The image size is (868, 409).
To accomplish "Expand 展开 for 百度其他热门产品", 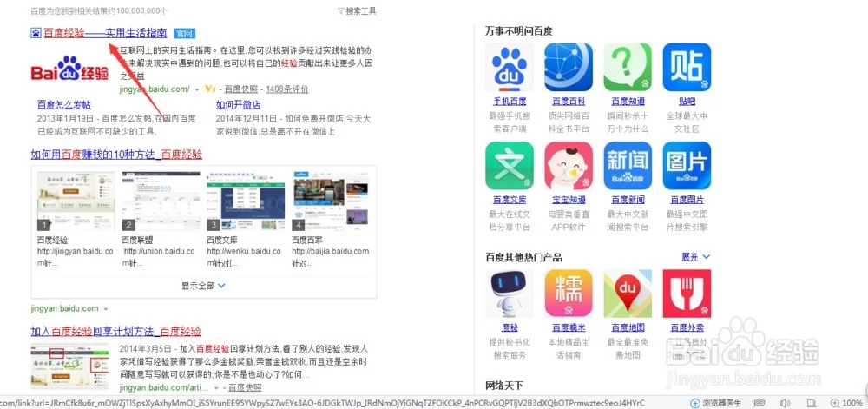I will pos(695,257).
